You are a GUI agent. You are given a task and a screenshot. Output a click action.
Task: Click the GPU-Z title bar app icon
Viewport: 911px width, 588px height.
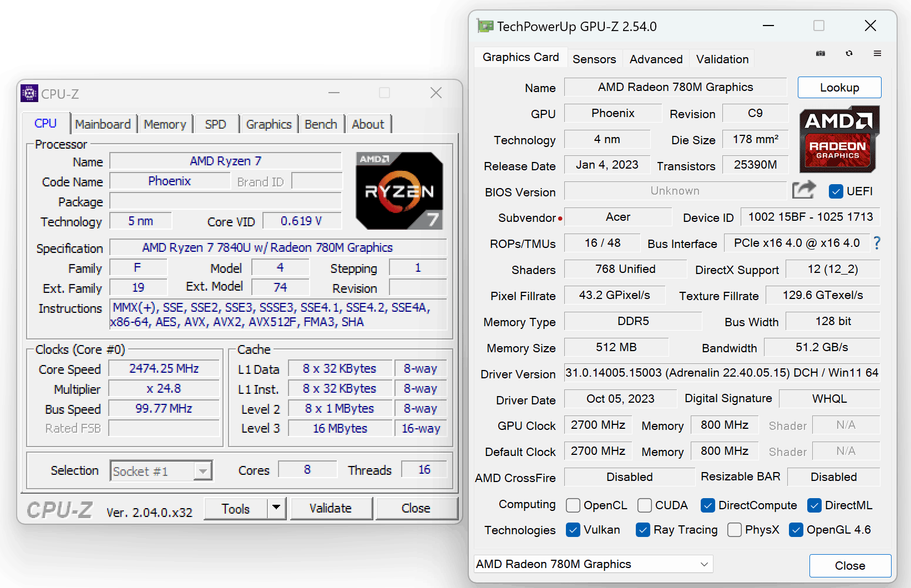(x=485, y=26)
